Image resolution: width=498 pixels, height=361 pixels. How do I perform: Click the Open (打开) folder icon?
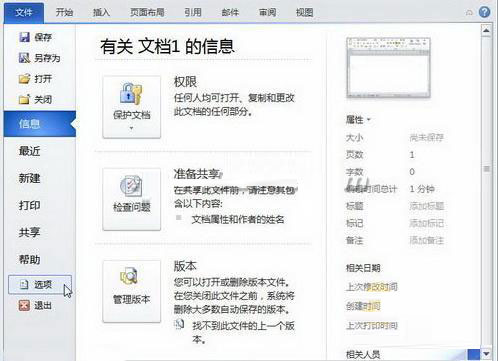[24, 79]
